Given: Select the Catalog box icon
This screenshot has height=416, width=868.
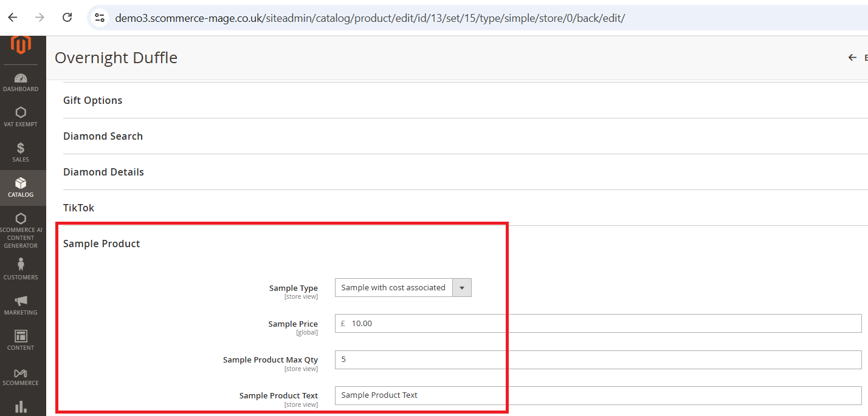Looking at the screenshot, I should point(21,183).
